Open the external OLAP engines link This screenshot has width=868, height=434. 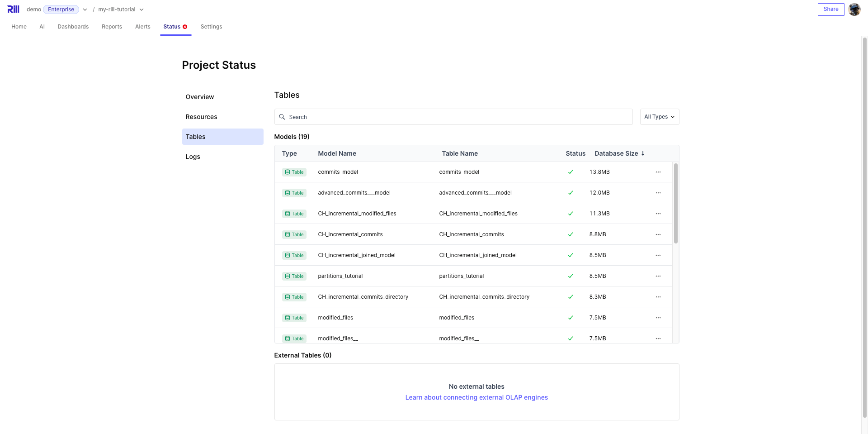click(476, 397)
